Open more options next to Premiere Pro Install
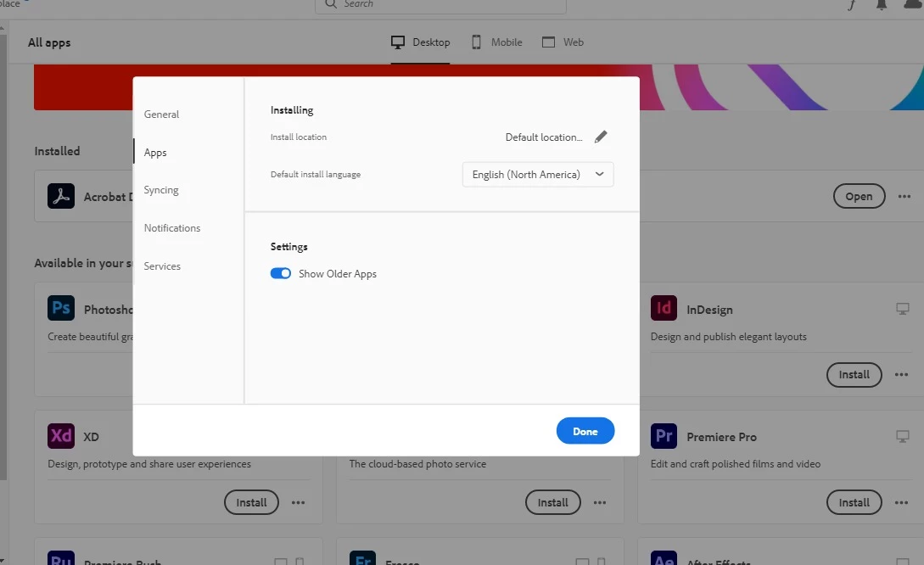The height and width of the screenshot is (565, 924). click(902, 502)
